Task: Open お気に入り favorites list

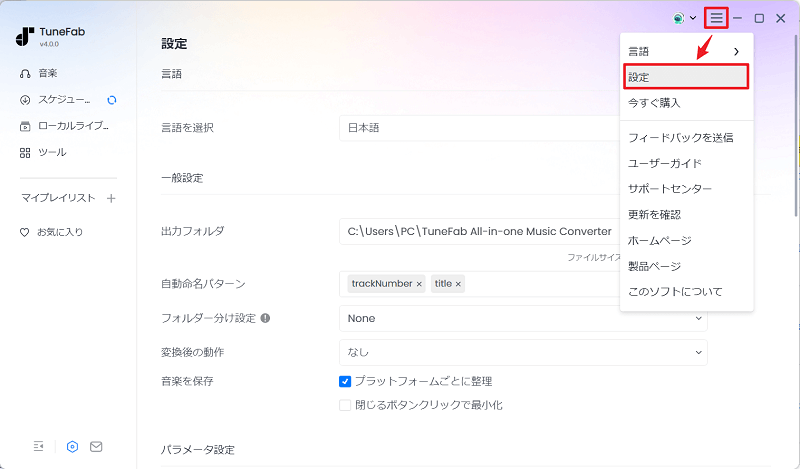Action: pos(51,232)
